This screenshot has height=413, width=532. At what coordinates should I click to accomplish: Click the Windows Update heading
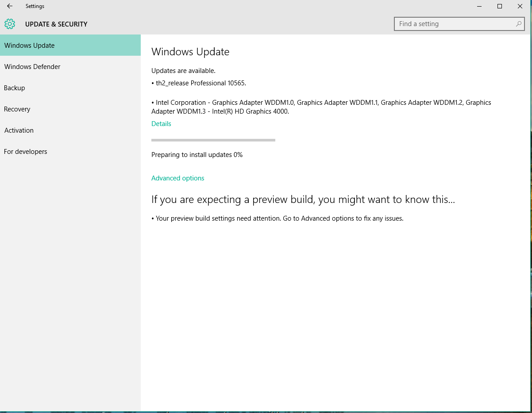pyautogui.click(x=190, y=52)
